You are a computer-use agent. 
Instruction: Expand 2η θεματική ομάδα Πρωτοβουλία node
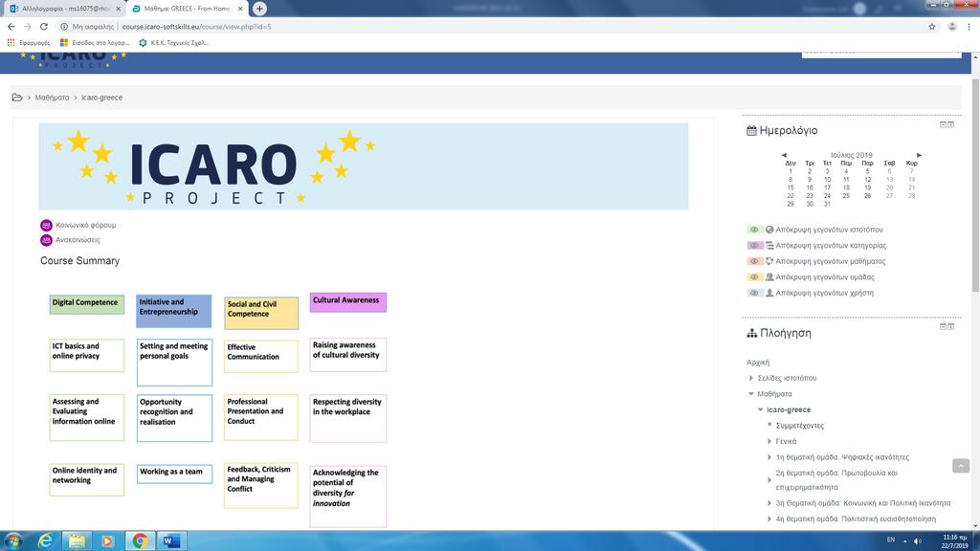(769, 480)
